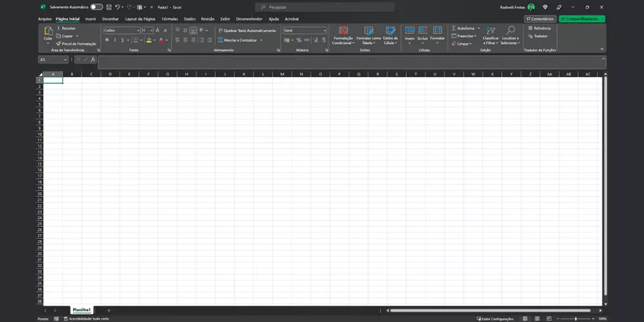The width and height of the screenshot is (644, 322).
Task: Align text right
Action: click(193, 40)
